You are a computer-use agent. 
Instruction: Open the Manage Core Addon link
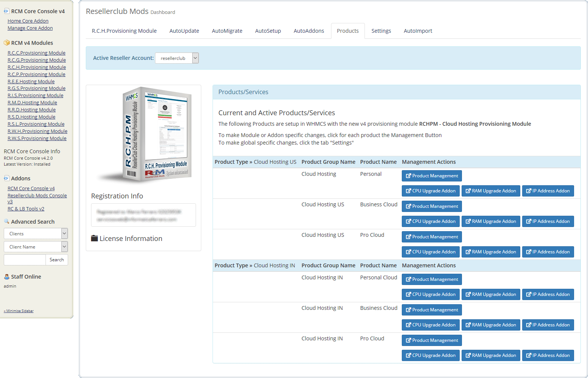(x=30, y=28)
